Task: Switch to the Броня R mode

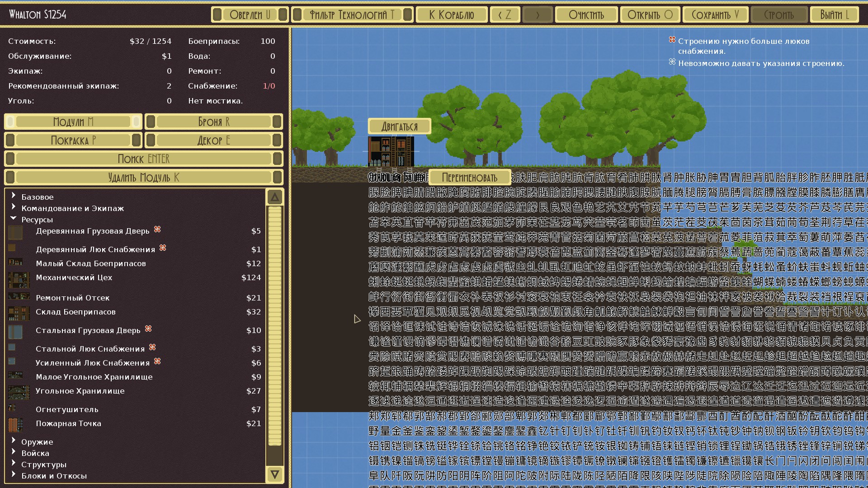Action: pos(213,122)
